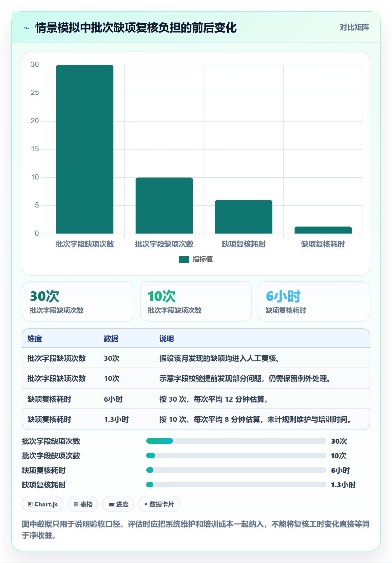Click table cell 假设该月发现的缺项均进入人工复核
The image size is (392, 563).
(219, 358)
